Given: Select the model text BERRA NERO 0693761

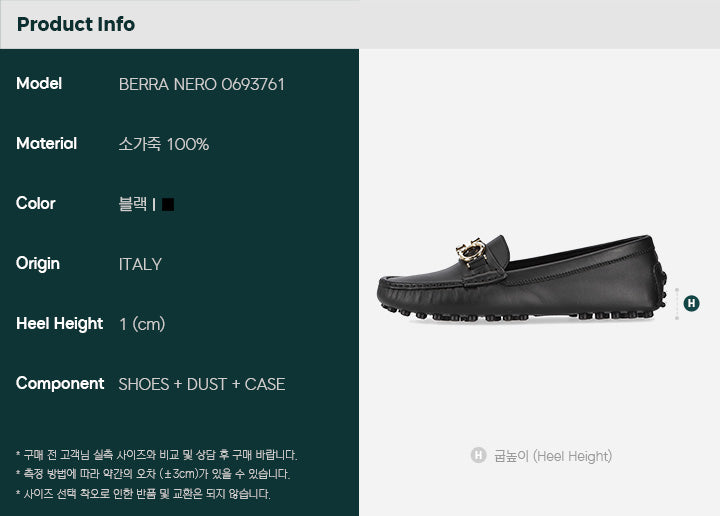Looking at the screenshot, I should tap(202, 84).
